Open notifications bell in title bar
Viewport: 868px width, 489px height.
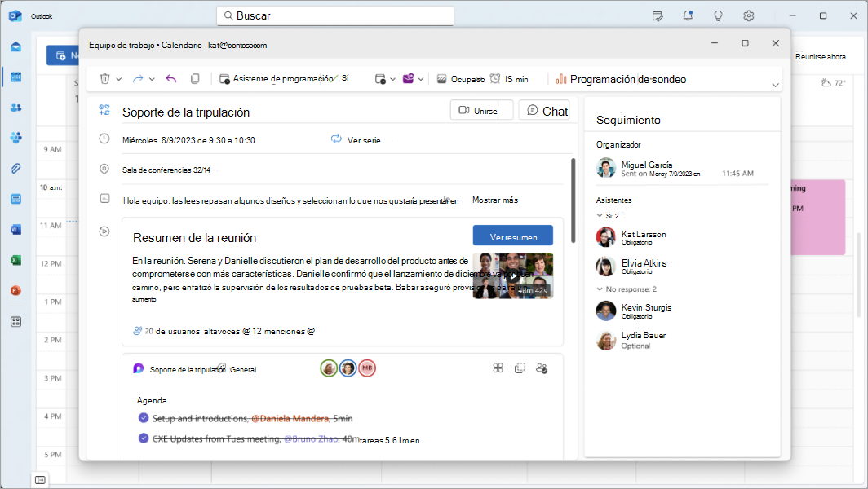(688, 16)
